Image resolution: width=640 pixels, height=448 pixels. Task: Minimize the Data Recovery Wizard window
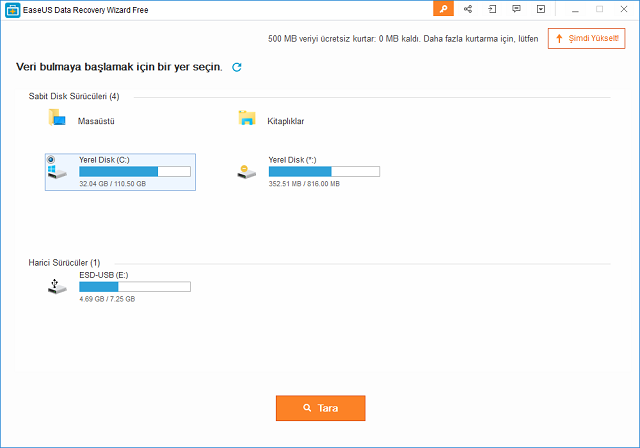coord(574,9)
